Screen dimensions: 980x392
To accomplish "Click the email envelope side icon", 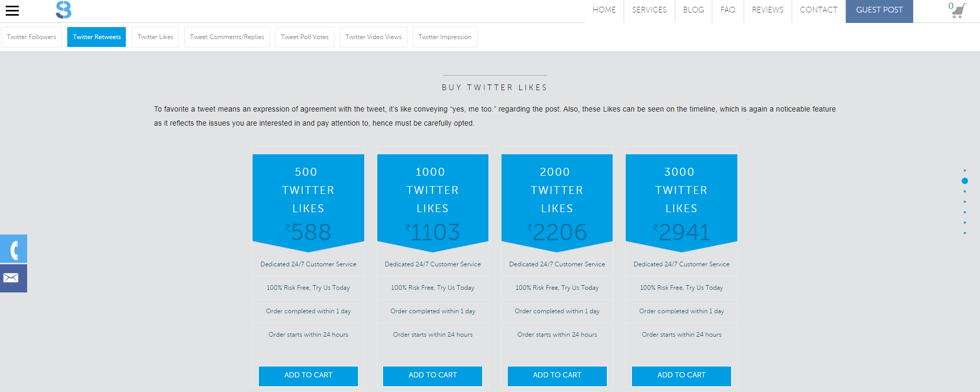I will tap(14, 278).
